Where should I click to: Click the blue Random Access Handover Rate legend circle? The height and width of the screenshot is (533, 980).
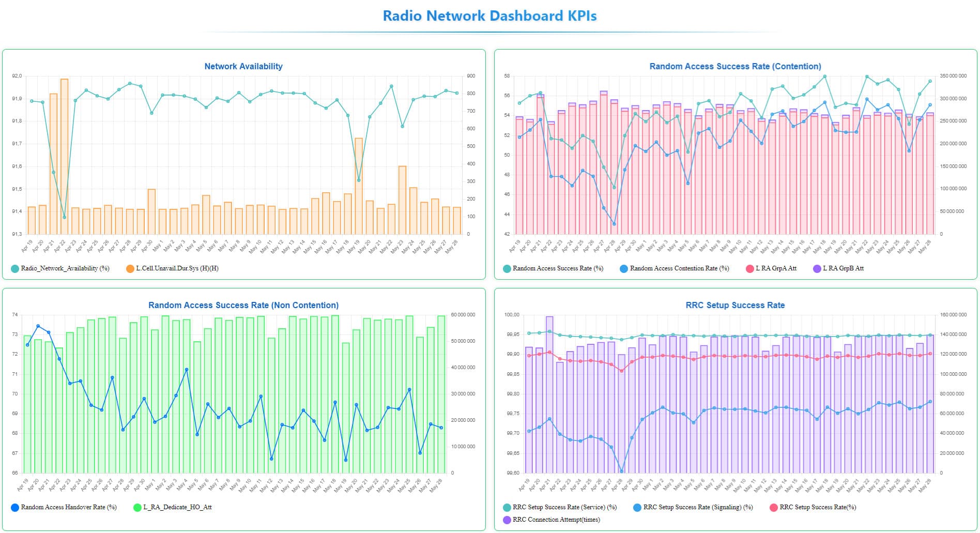(x=15, y=508)
